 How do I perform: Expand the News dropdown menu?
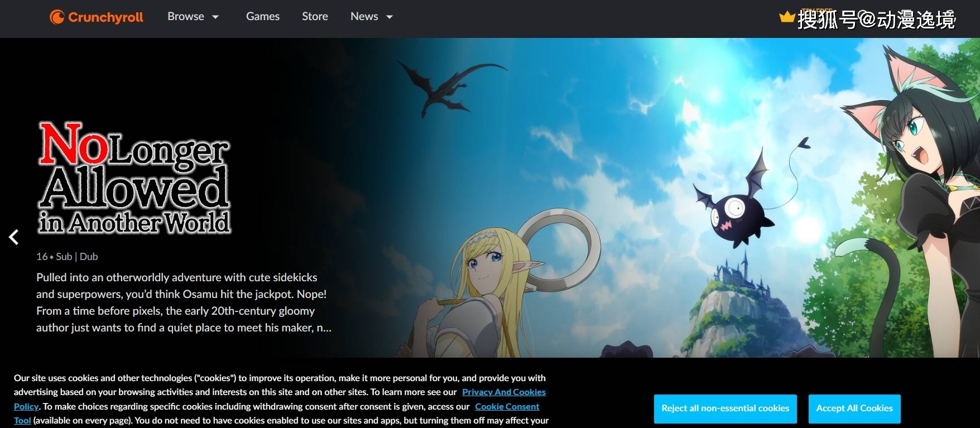point(372,17)
